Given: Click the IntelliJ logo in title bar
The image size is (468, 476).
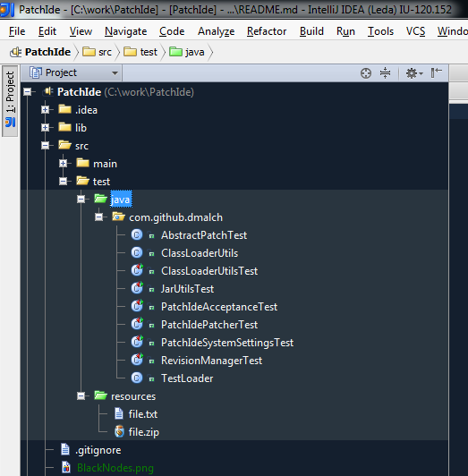Looking at the screenshot, I should (7, 10).
